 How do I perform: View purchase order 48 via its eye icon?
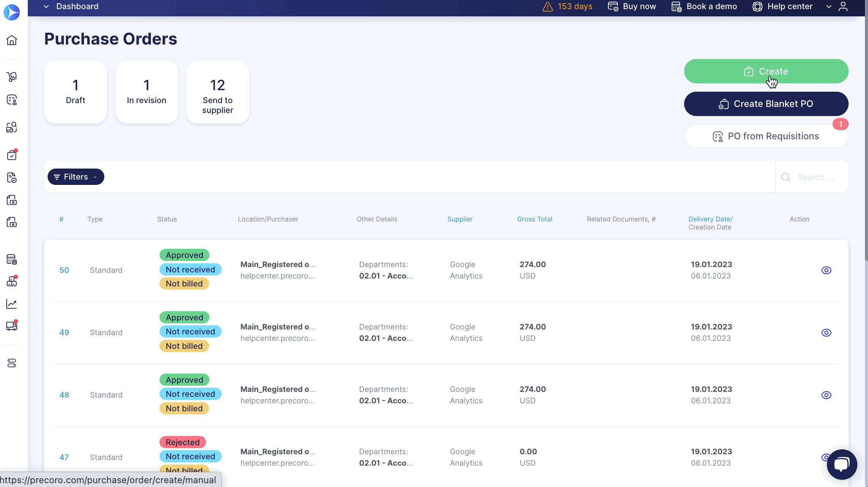[x=826, y=395]
